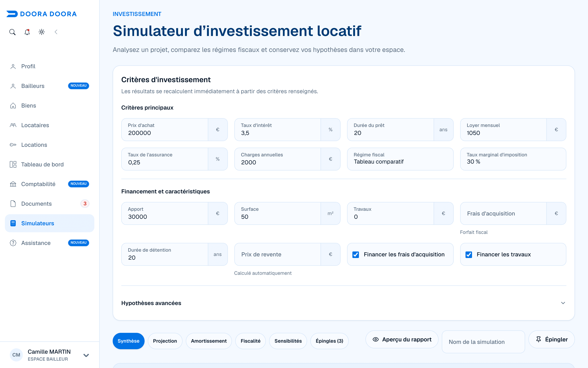Open Comptabilité menu entry

pyautogui.click(x=50, y=184)
